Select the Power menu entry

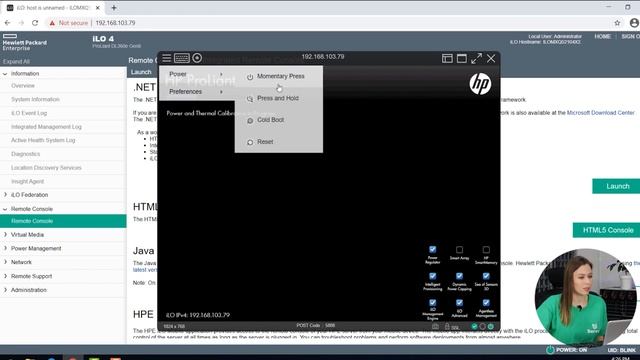(x=196, y=74)
